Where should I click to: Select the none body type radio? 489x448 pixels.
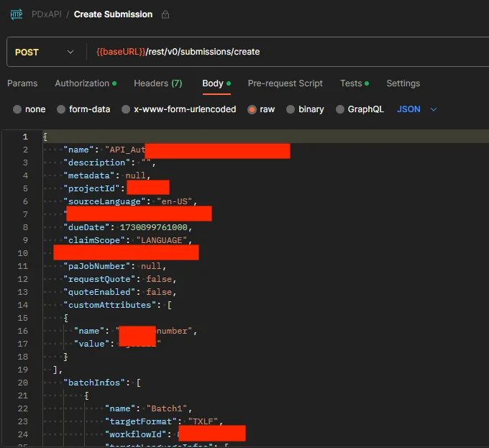[17, 109]
